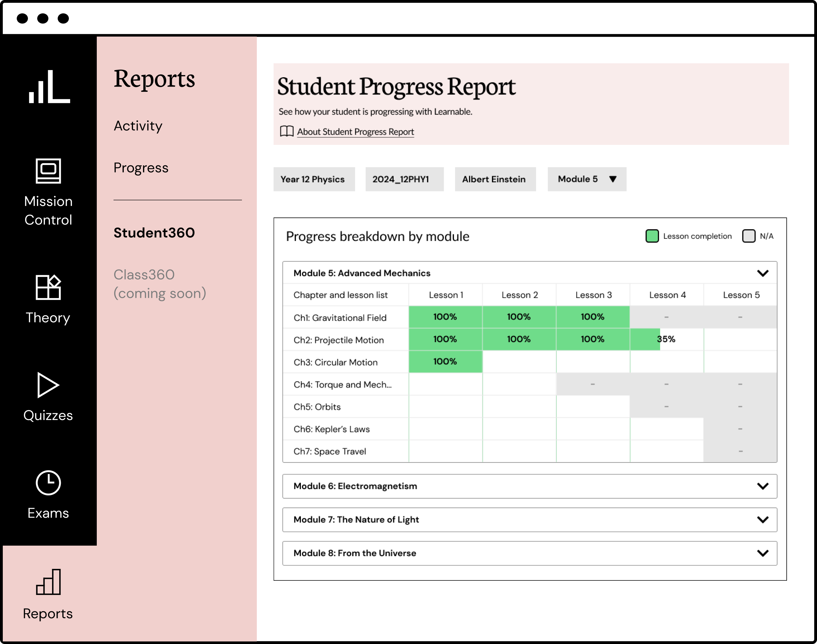
Task: Select the Student360 report
Action: (154, 233)
